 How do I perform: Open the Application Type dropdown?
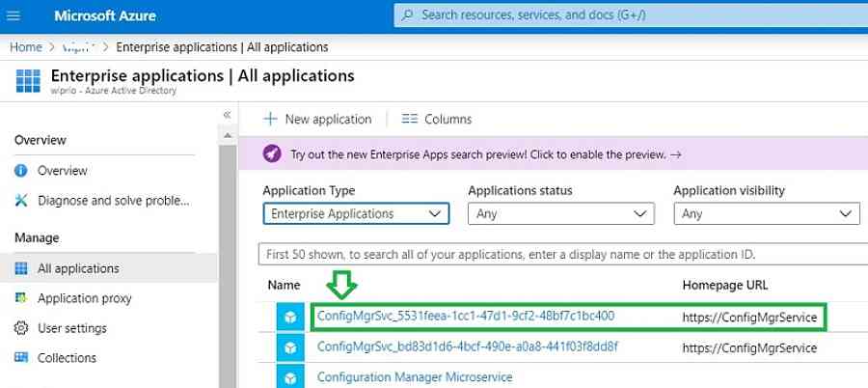click(356, 214)
